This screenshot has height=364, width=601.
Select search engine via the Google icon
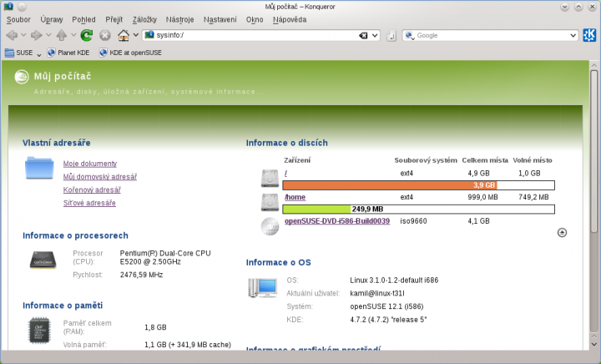pos(410,36)
